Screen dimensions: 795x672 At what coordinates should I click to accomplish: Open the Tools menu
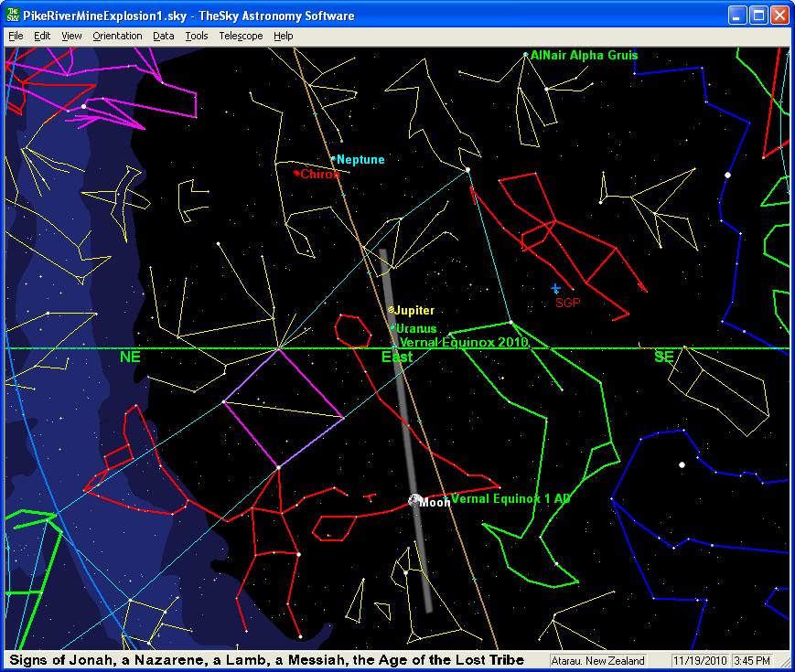[196, 36]
